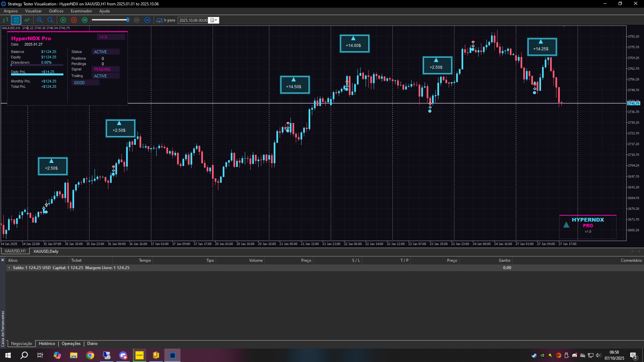Skip to end with blue button
Screen dimensions: 644x362
click(x=147, y=20)
